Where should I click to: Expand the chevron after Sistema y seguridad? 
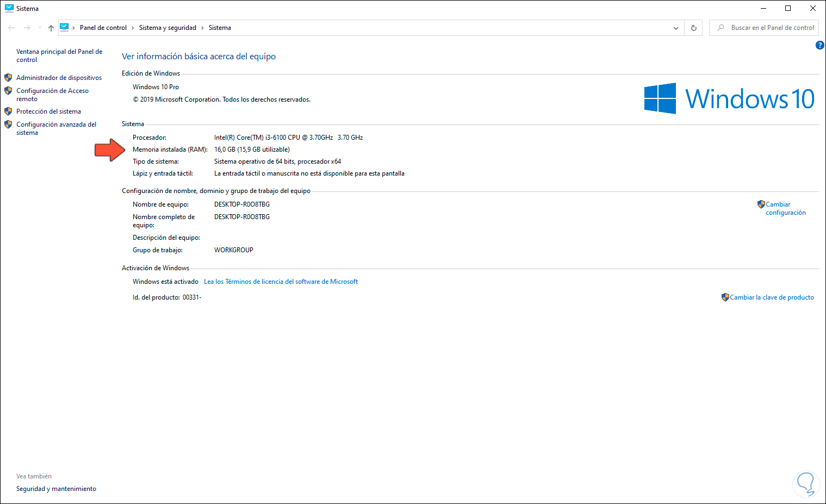(x=202, y=28)
